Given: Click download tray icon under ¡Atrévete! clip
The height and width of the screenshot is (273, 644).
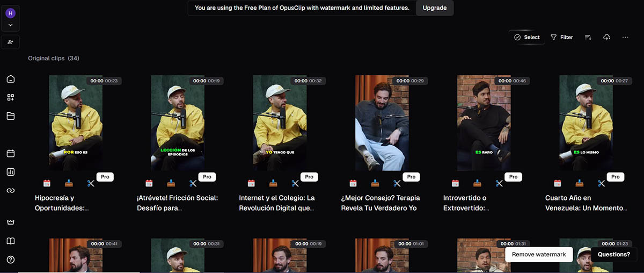Looking at the screenshot, I should [x=171, y=183].
